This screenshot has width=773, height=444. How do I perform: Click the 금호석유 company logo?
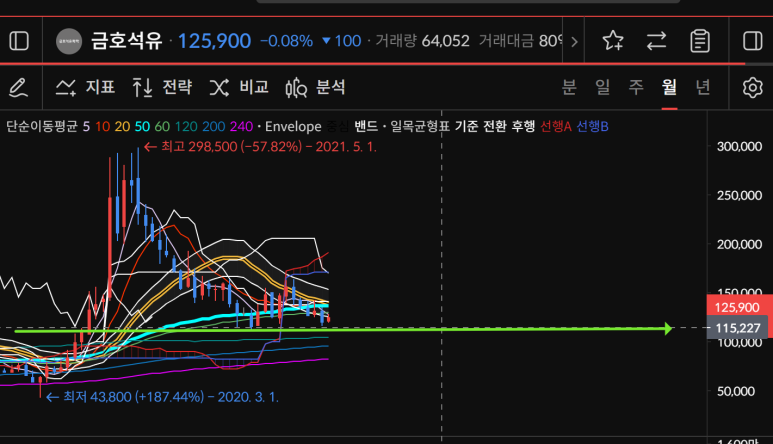[x=69, y=41]
